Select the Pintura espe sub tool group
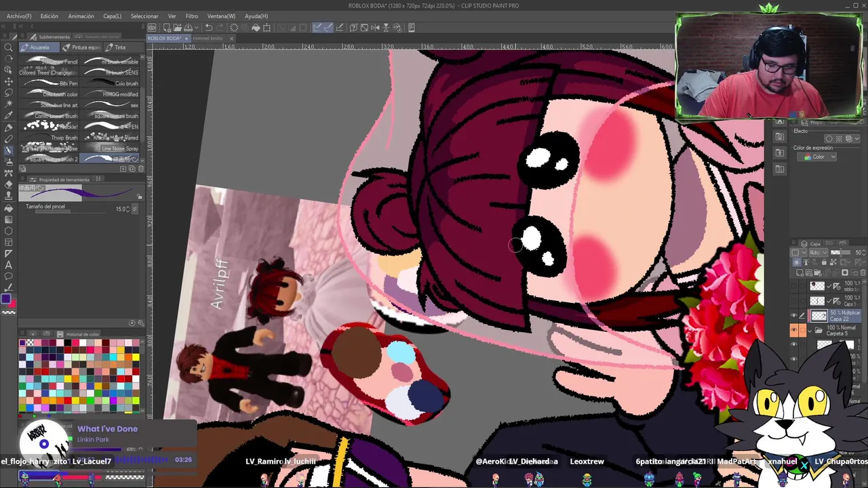The image size is (868, 488). pos(81,47)
